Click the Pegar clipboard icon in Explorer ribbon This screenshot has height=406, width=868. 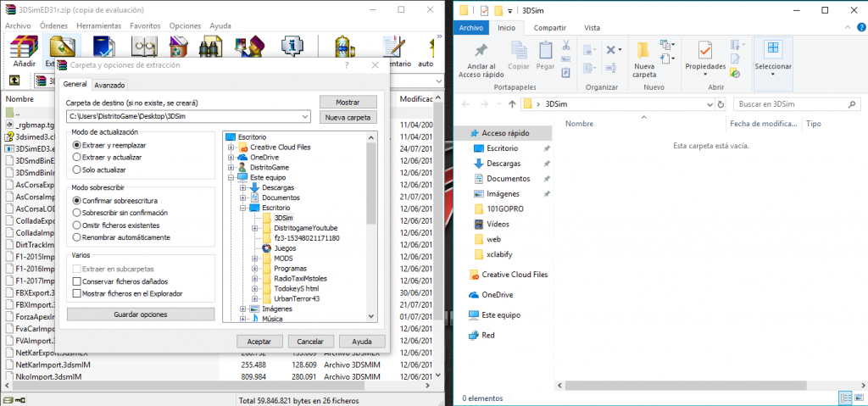[x=546, y=51]
